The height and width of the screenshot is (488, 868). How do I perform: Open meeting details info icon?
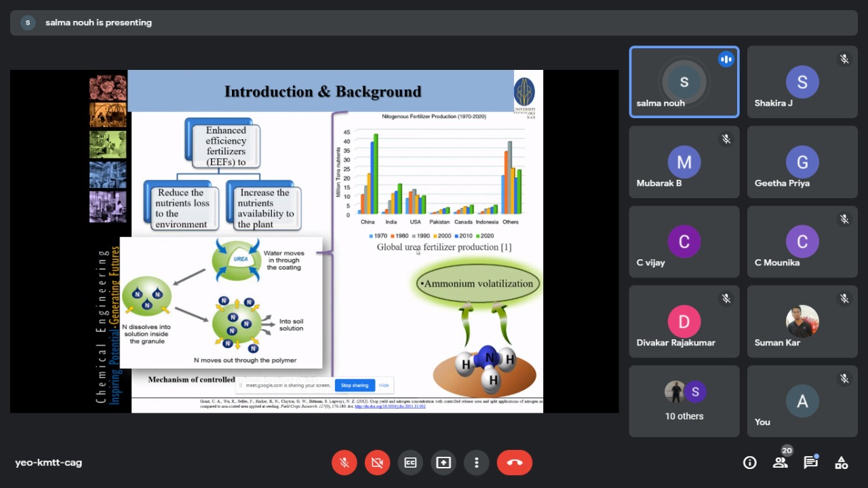coord(750,463)
